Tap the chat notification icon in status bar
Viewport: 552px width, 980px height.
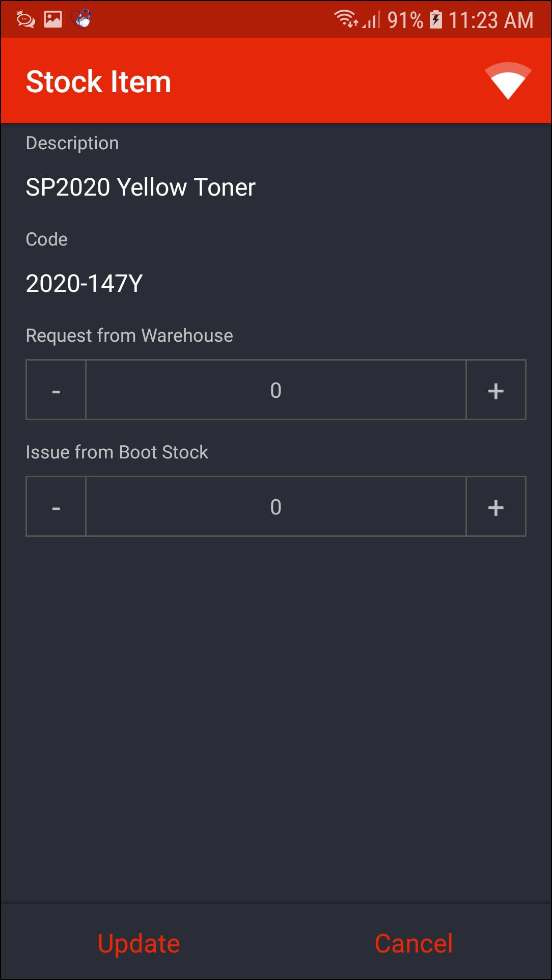tap(25, 19)
